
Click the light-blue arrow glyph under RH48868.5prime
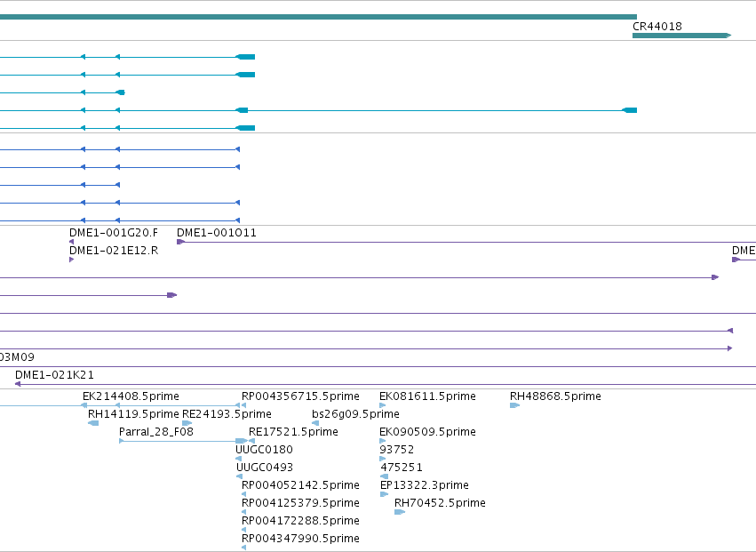[514, 405]
